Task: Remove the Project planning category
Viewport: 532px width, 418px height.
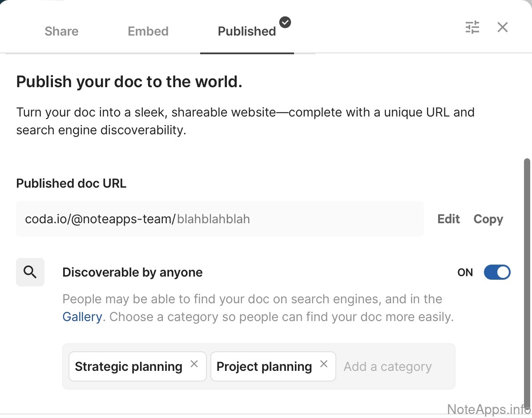Action: 324,364
